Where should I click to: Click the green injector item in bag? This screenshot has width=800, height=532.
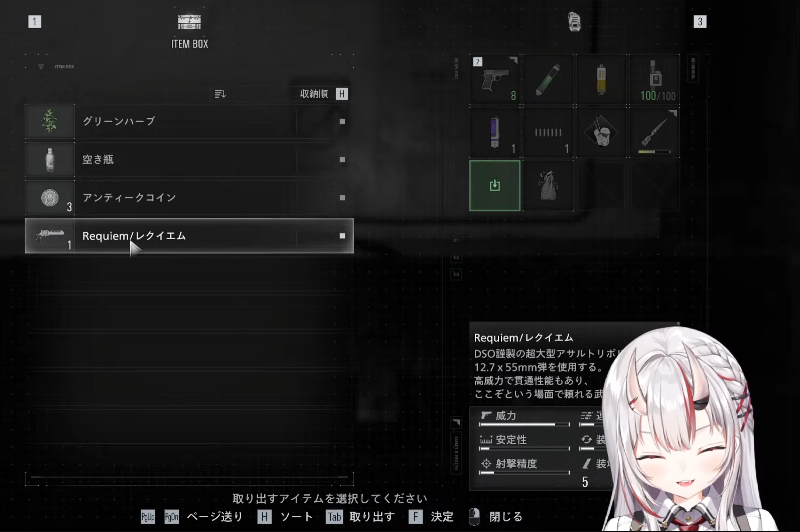click(548, 80)
